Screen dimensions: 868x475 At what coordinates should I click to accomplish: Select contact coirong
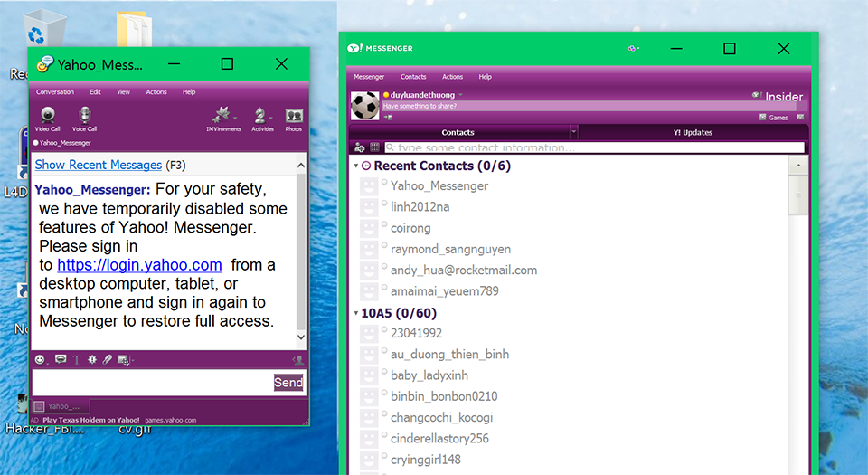(x=410, y=228)
